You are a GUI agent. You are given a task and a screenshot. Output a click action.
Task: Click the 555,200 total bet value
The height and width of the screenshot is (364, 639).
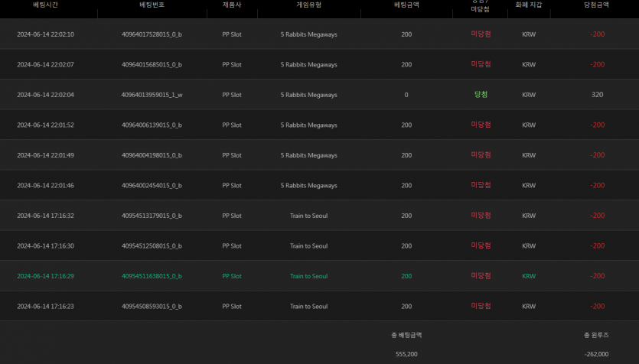[x=406, y=354]
